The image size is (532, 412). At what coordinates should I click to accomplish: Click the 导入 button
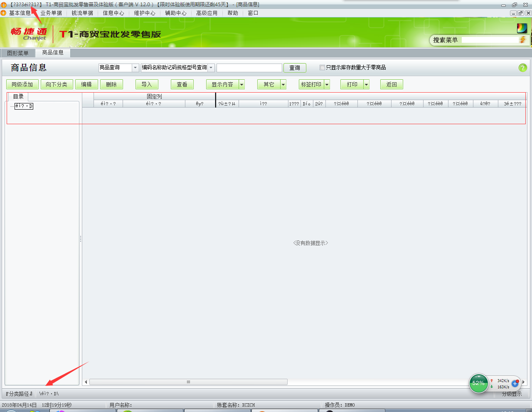(x=147, y=84)
